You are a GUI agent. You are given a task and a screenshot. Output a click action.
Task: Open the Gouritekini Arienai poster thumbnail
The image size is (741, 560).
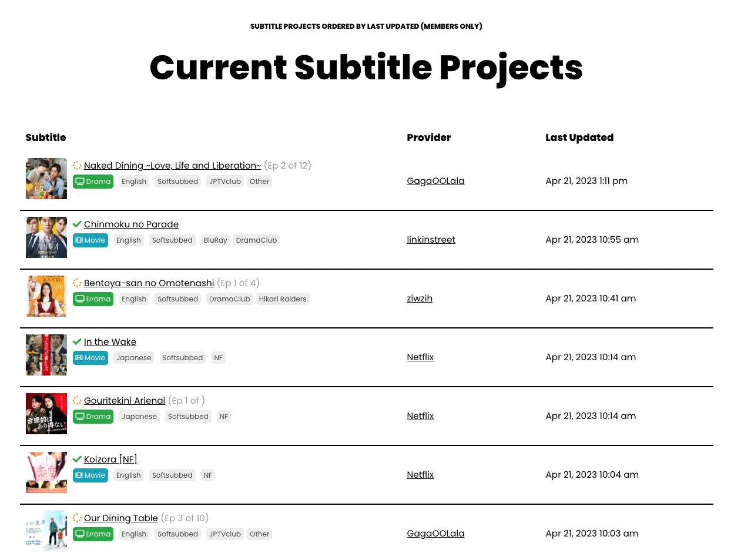[x=46, y=414]
